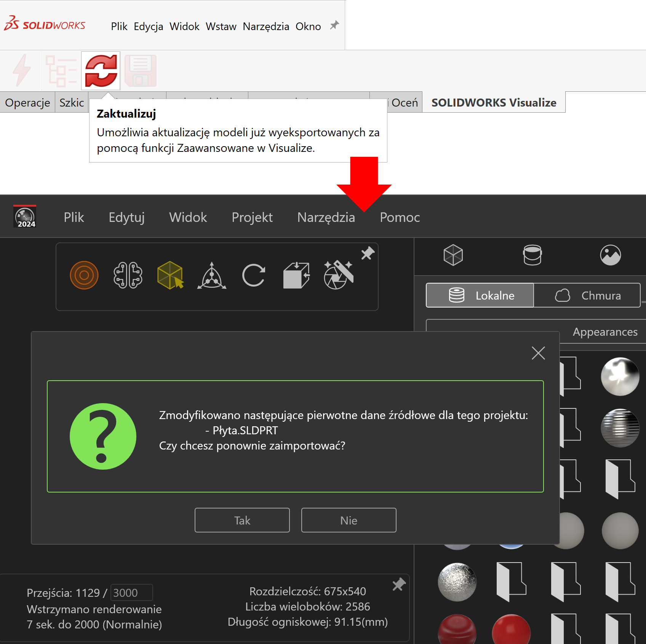Open the Projekt menu in Visualize
646x644 pixels.
tap(252, 217)
